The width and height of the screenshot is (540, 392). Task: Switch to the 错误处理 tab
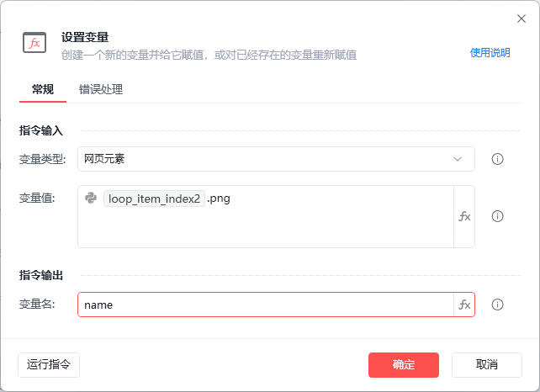101,89
